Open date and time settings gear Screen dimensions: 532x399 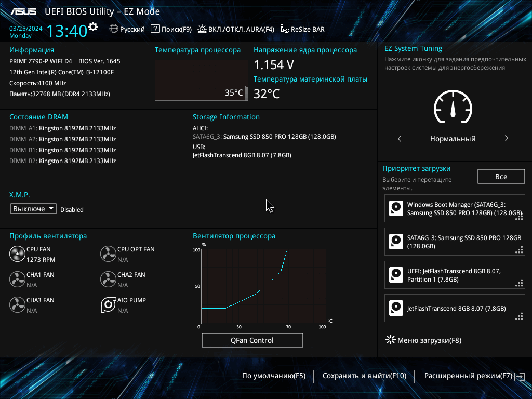(x=92, y=27)
